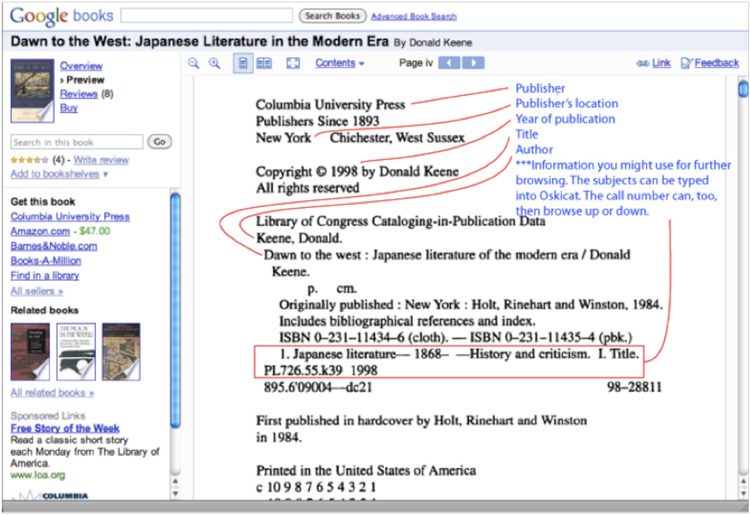Screen dimensions: 750x515
Task: Open Free Story of the Week ad
Action: (65, 428)
